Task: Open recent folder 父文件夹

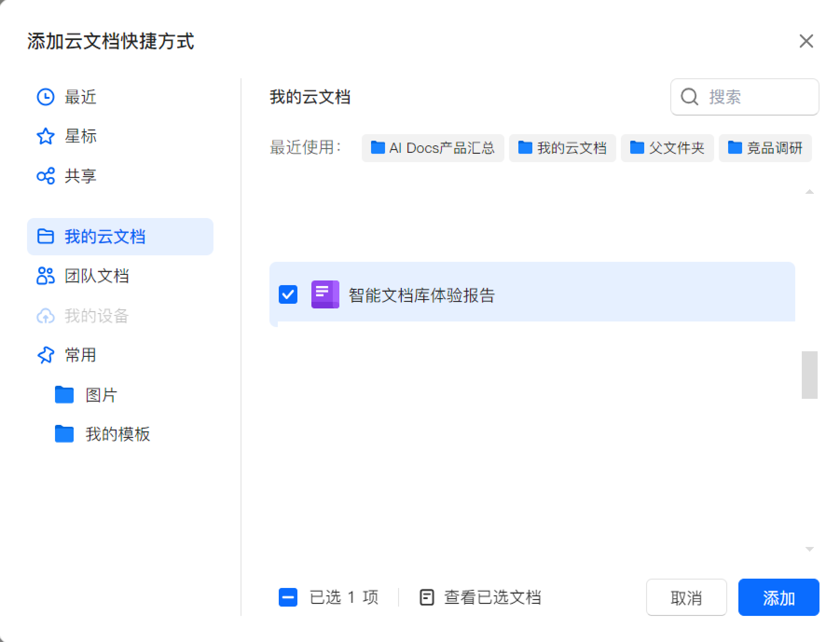Action: point(667,148)
